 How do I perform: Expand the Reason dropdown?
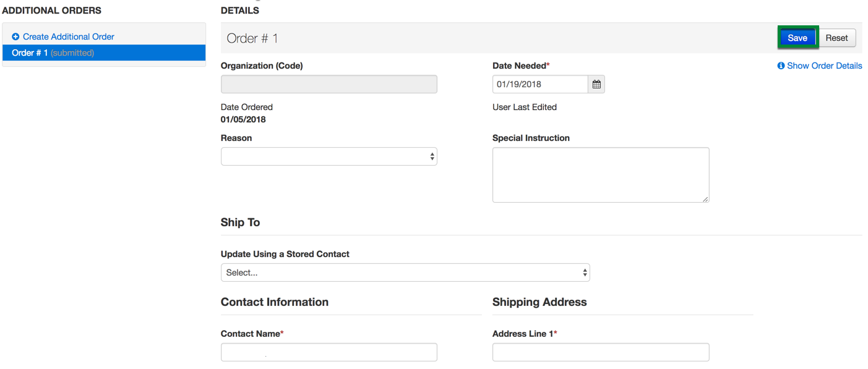click(x=329, y=156)
